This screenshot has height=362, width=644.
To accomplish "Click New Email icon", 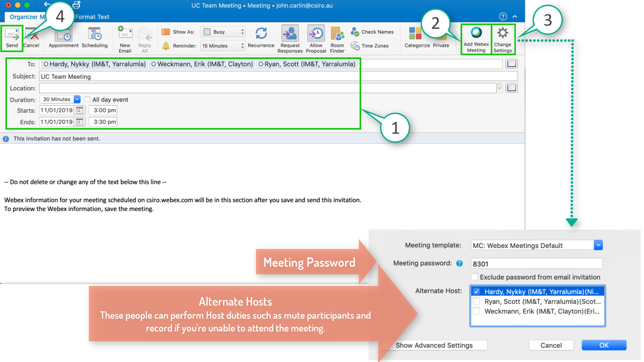I will (125, 40).
